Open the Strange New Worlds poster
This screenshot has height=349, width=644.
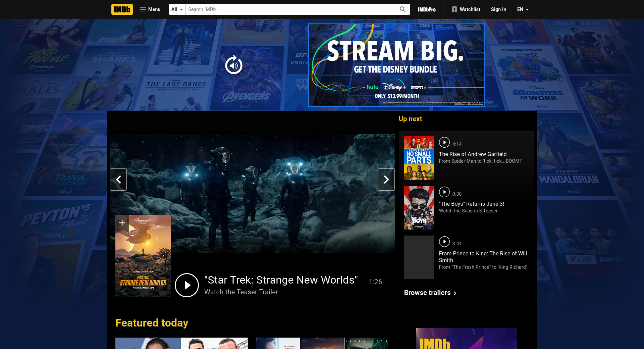[x=143, y=256]
